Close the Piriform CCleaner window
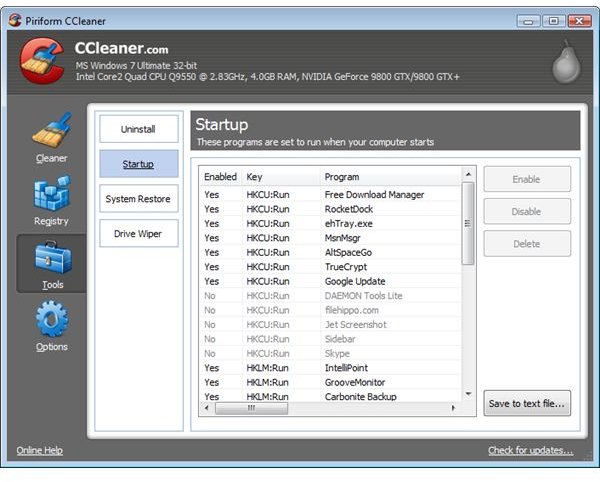This screenshot has width=600, height=482. (x=579, y=21)
